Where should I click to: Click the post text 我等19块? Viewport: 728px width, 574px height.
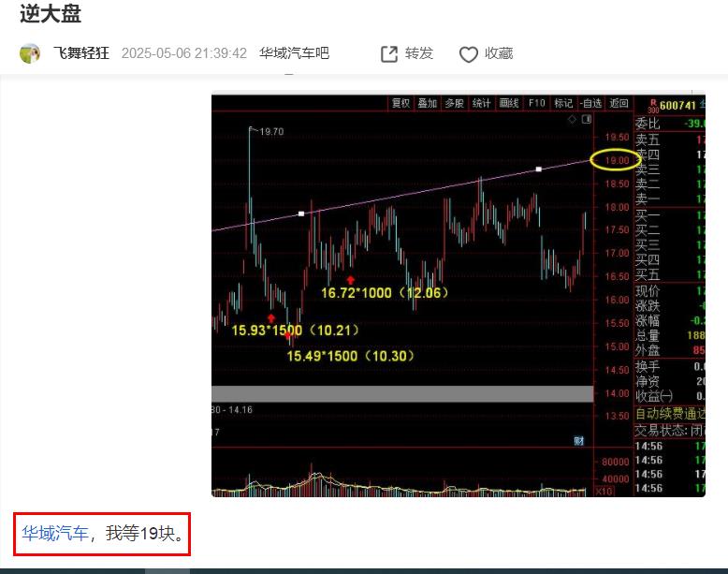tap(144, 533)
